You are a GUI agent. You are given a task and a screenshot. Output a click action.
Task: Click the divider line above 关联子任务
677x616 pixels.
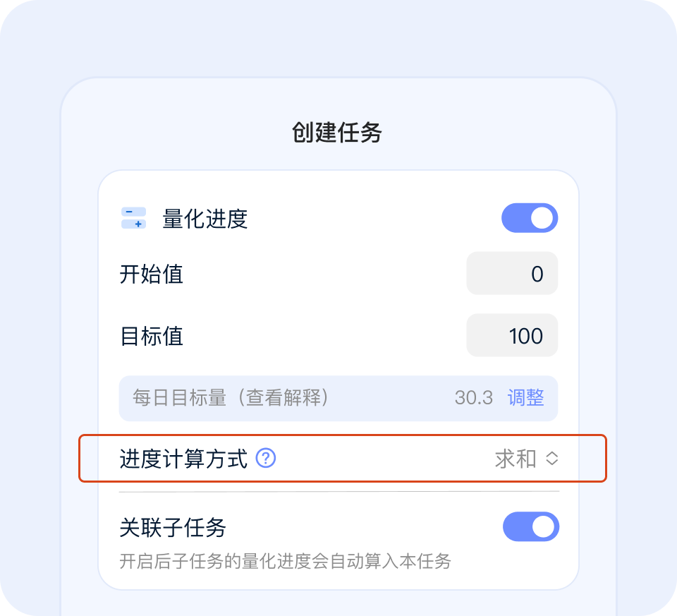coord(338,491)
